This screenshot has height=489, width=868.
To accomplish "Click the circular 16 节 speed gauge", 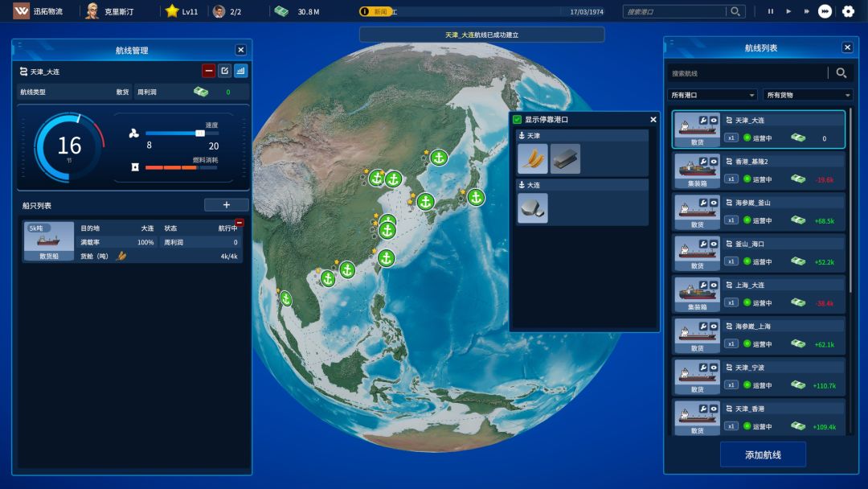I will pos(69,147).
